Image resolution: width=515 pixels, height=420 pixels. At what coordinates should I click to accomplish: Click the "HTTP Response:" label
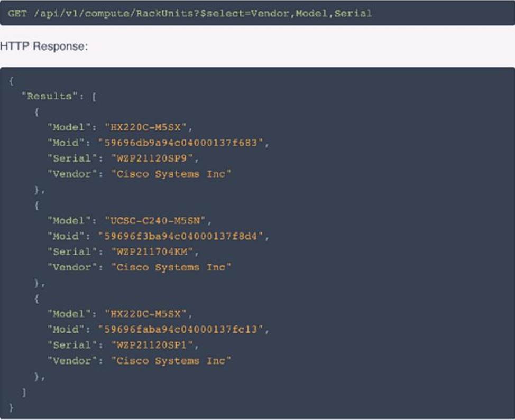[44, 46]
